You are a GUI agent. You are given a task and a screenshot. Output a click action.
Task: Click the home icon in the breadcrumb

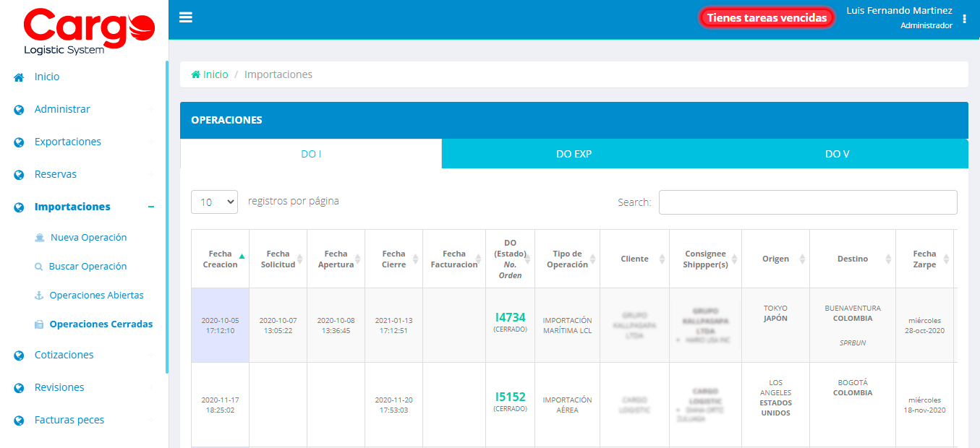tap(194, 74)
